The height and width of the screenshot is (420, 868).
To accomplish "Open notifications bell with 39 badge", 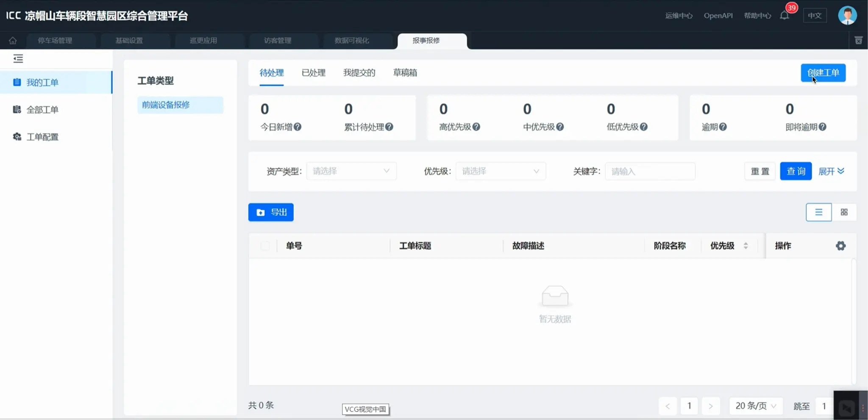I will tap(785, 16).
